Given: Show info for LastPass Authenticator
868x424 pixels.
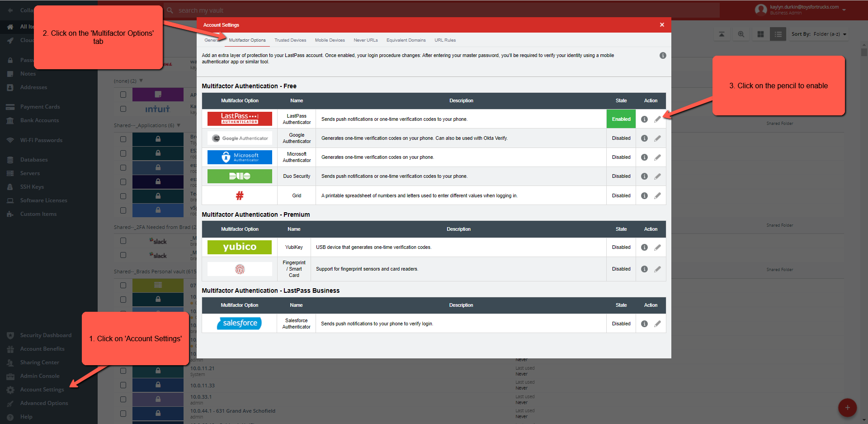Looking at the screenshot, I should 644,119.
